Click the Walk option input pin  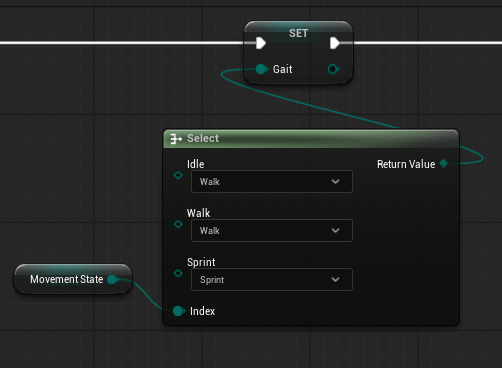[178, 224]
